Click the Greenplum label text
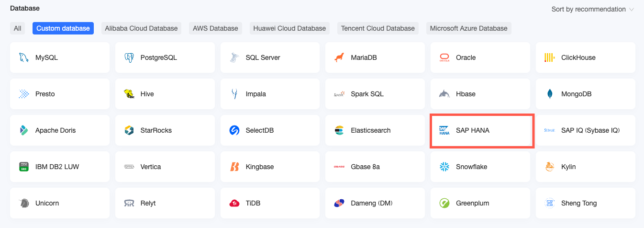Image resolution: width=644 pixels, height=228 pixels. coord(473,203)
